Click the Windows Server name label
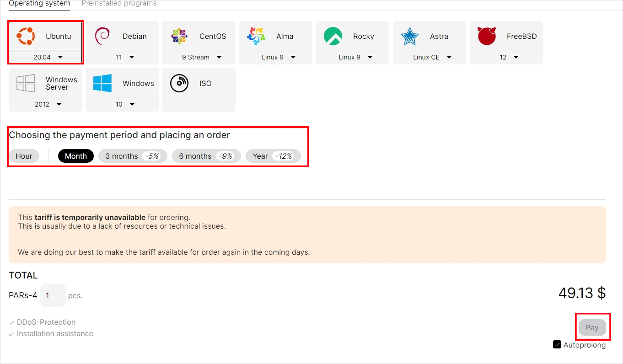 pyautogui.click(x=61, y=83)
